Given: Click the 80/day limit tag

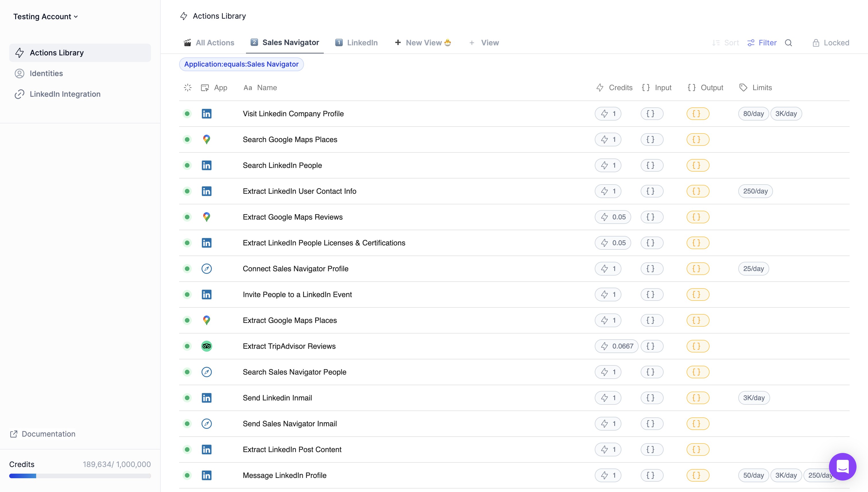Looking at the screenshot, I should click(x=753, y=114).
